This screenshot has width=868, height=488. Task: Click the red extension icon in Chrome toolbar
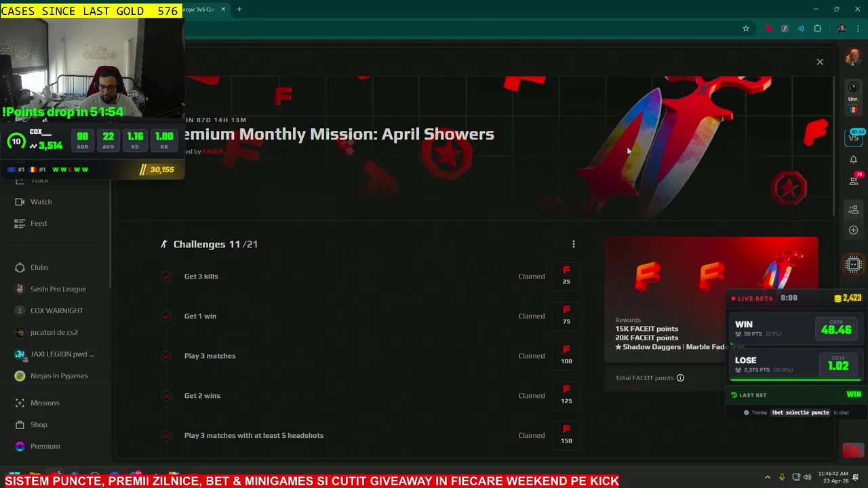[x=768, y=28]
